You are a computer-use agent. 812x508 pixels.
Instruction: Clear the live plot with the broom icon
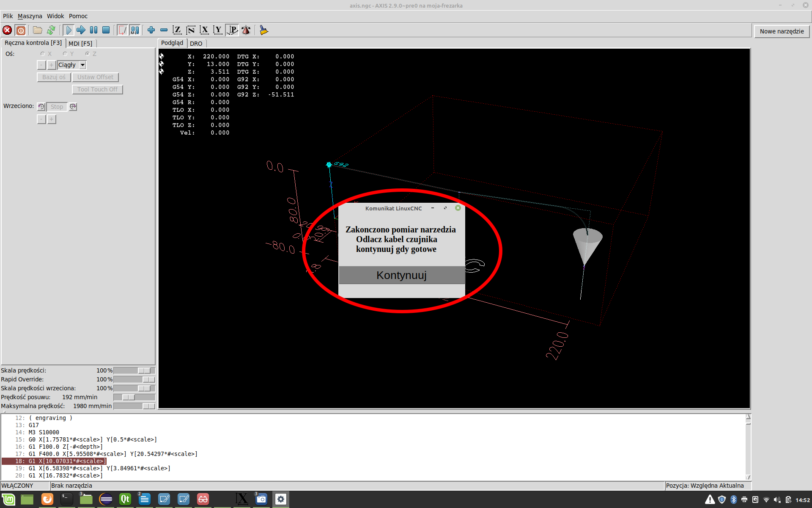click(263, 30)
